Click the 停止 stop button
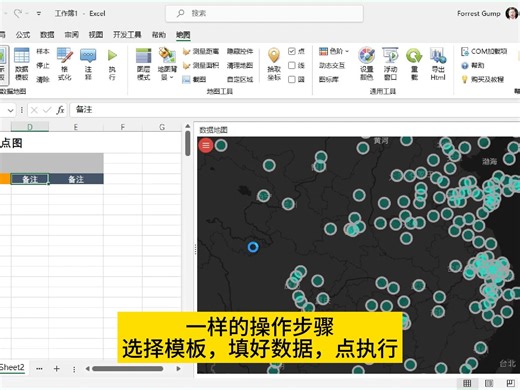 click(43, 65)
